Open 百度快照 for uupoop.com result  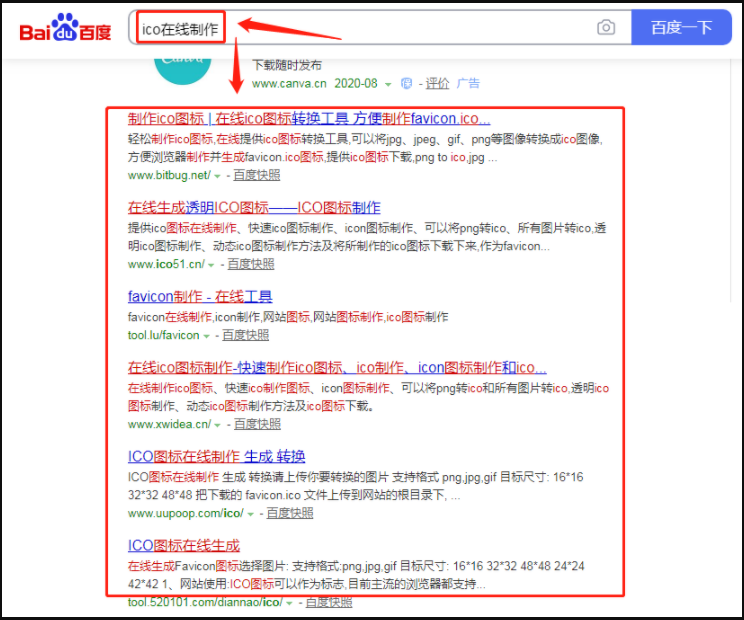point(290,513)
